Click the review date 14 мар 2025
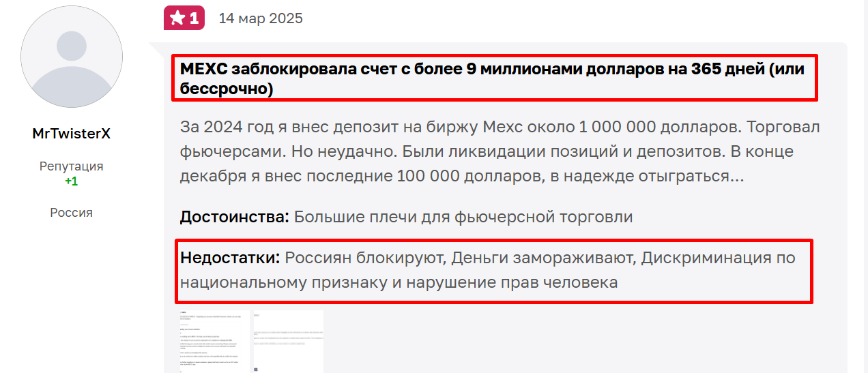The image size is (868, 373). pos(261,18)
